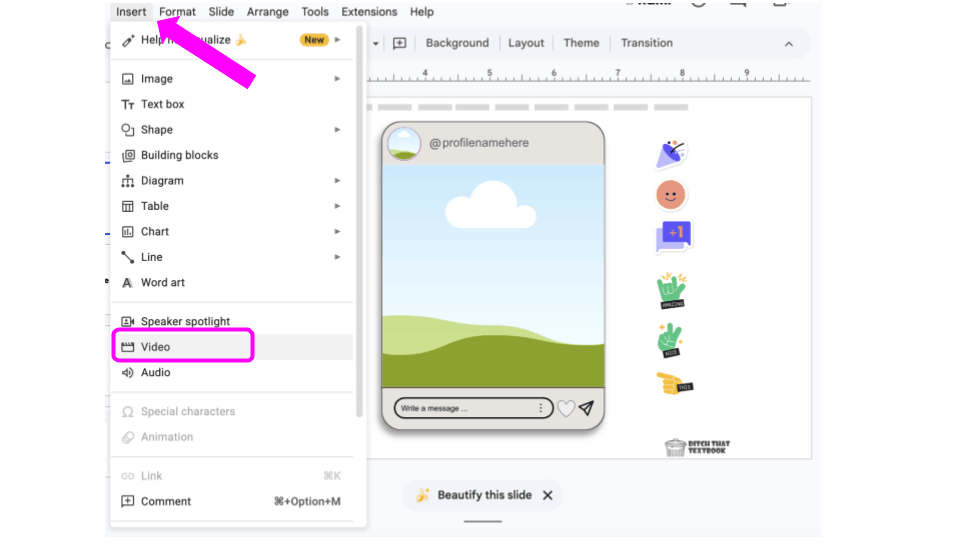Click the Video clapperboard icon
Screen dimensions: 960x540
127,347
